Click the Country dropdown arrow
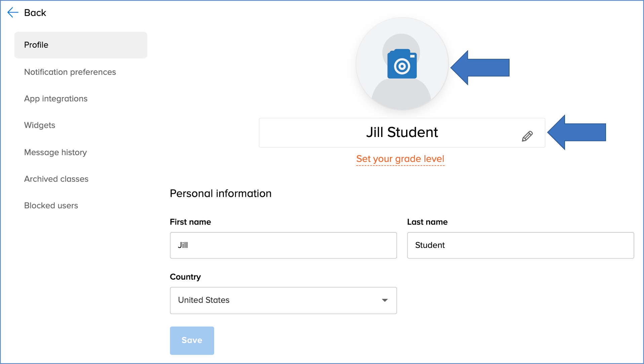This screenshot has width=644, height=364. pyautogui.click(x=385, y=300)
